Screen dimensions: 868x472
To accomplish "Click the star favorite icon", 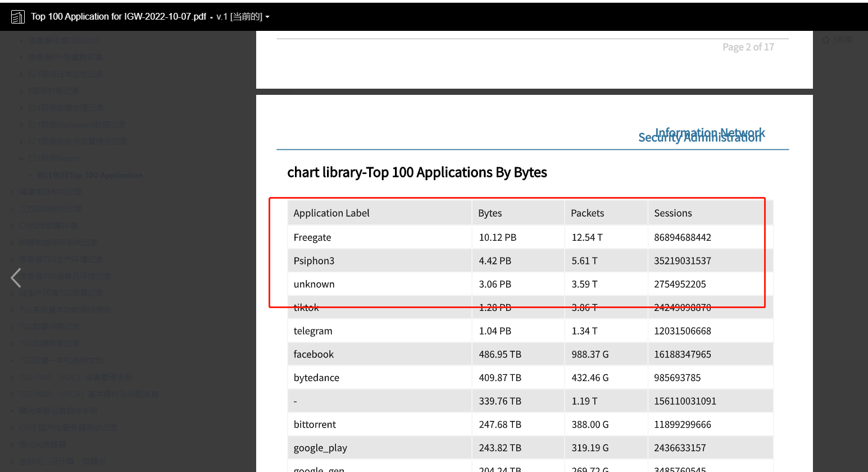I will click(x=826, y=40).
